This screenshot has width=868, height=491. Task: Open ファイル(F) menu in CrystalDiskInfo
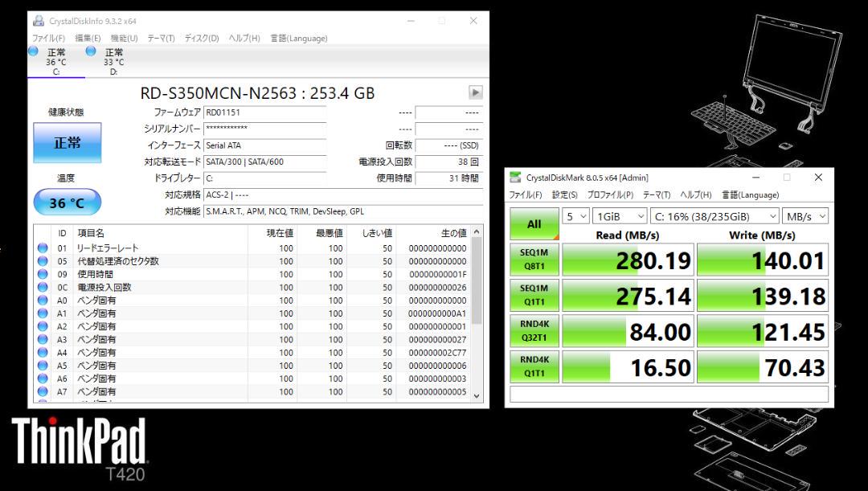49,39
